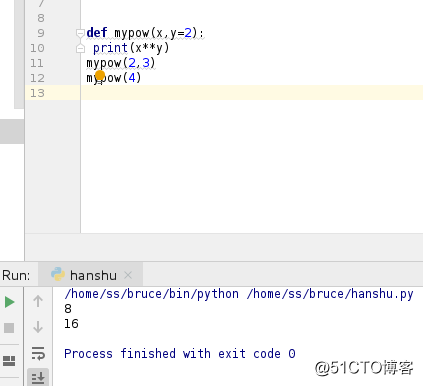Click line number 13 in gutter
The height and width of the screenshot is (386, 423).
[37, 93]
